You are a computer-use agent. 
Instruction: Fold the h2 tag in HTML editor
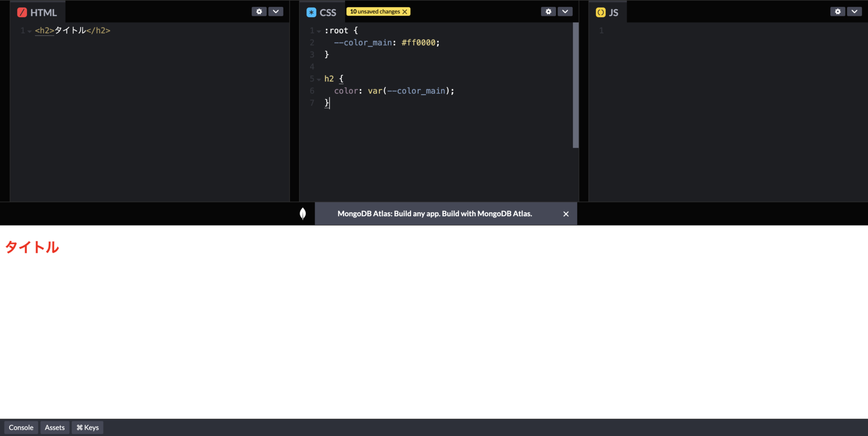30,31
